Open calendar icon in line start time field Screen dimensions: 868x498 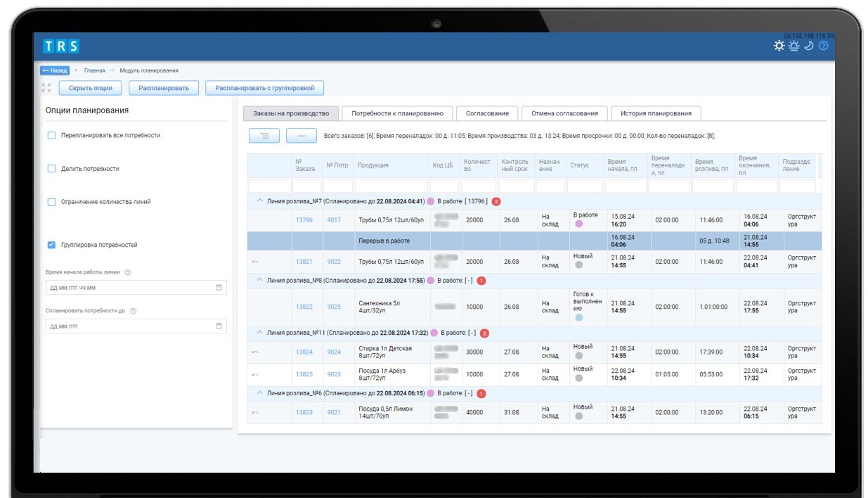(x=219, y=288)
